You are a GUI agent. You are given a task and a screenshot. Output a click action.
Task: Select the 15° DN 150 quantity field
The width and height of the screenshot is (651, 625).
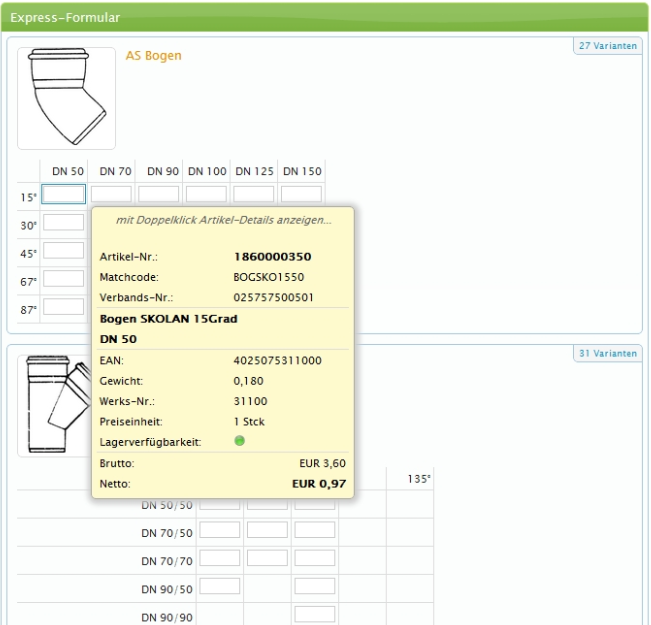click(301, 194)
